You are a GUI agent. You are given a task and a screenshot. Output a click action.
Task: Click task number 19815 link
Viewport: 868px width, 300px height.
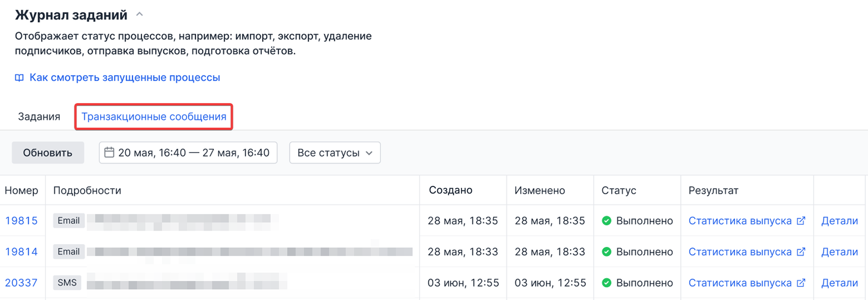(21, 220)
